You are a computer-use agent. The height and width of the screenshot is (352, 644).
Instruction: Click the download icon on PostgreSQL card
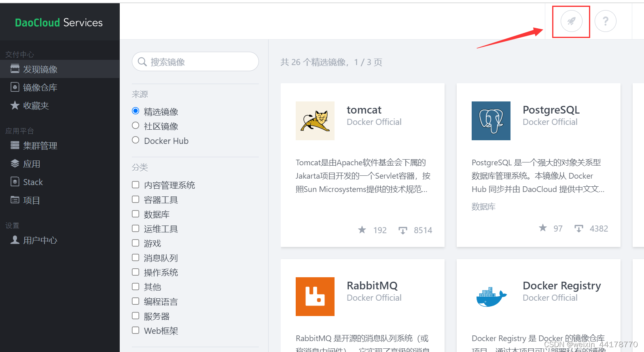point(579,229)
